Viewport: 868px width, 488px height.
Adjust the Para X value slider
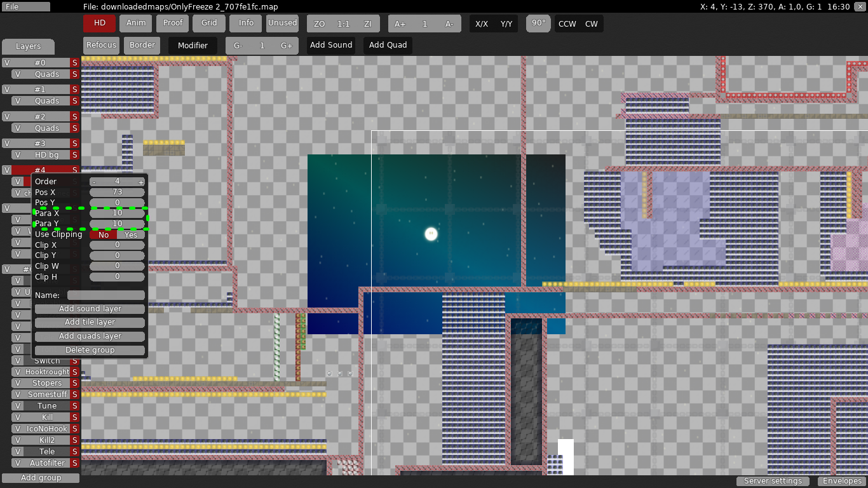[x=118, y=213]
